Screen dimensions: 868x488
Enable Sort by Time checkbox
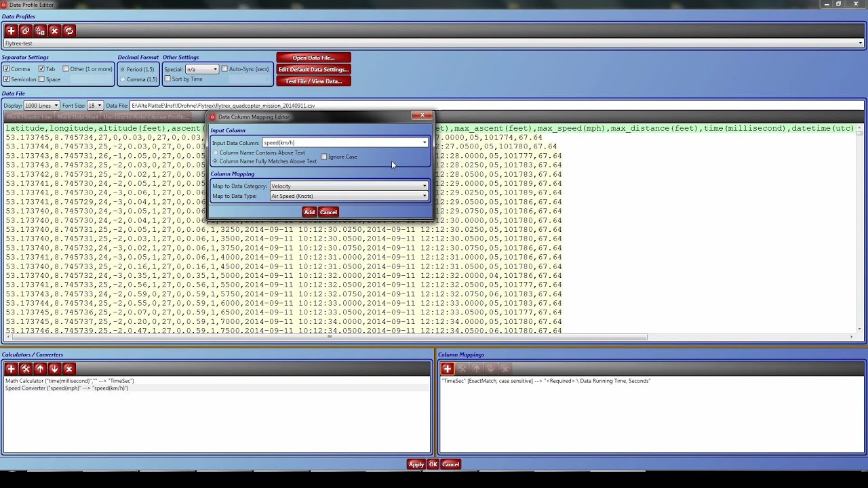(x=167, y=79)
